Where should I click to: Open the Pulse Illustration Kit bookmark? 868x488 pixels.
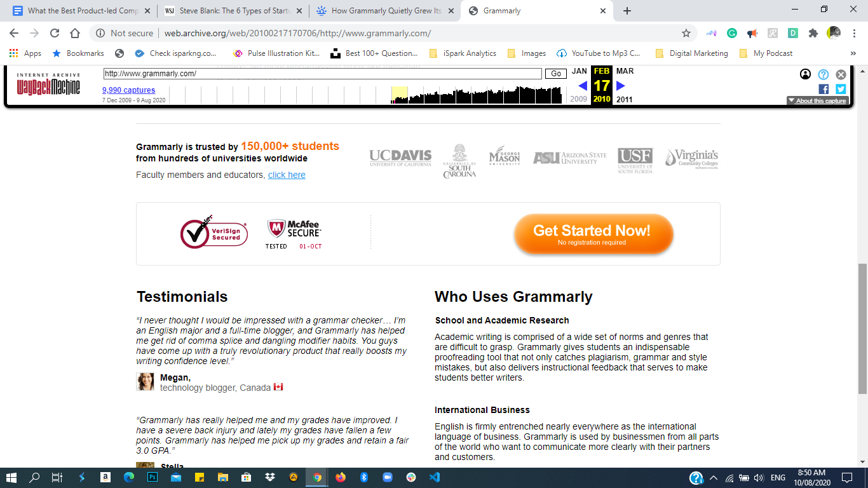pyautogui.click(x=276, y=53)
